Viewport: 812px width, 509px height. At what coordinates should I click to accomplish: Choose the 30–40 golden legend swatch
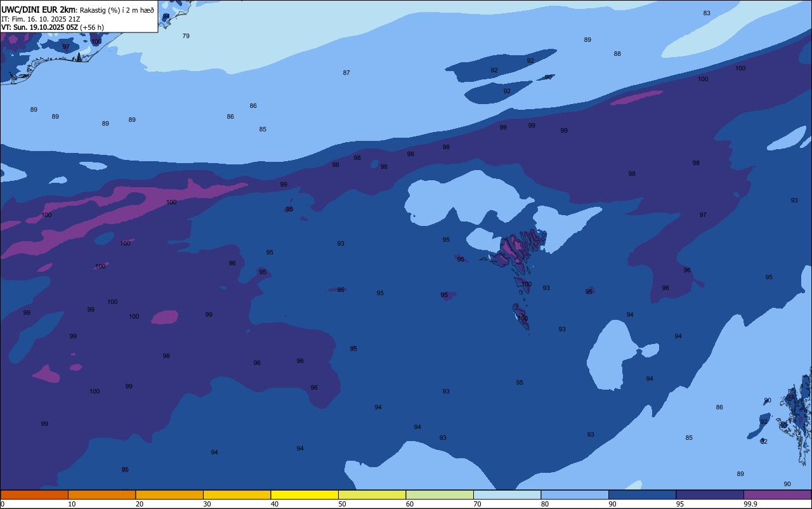click(237, 494)
